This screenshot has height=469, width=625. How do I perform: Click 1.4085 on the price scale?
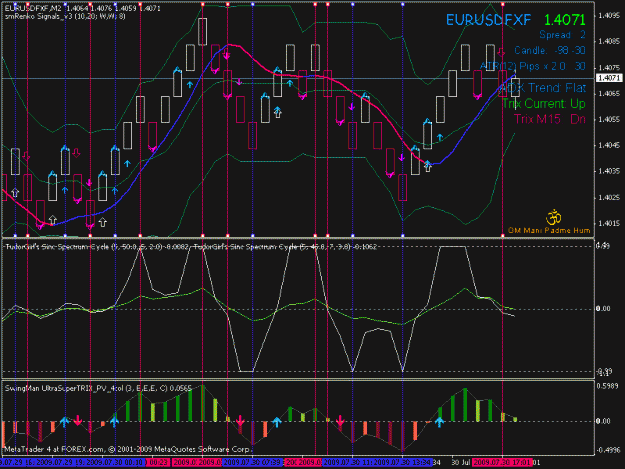point(608,41)
